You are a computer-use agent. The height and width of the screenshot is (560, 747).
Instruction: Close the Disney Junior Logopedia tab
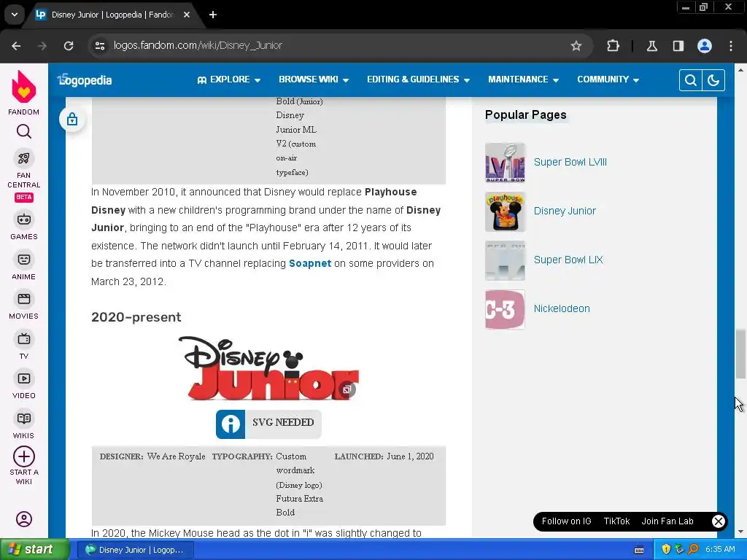[x=187, y=15]
